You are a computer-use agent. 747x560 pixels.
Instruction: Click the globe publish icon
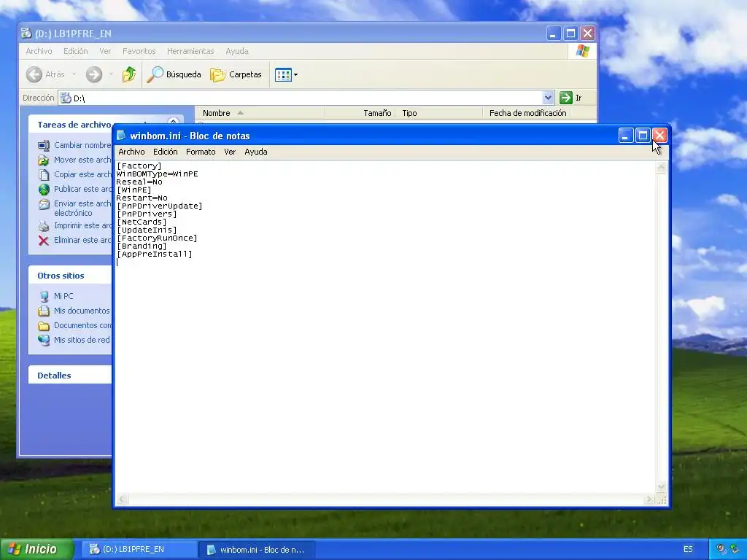pos(43,190)
